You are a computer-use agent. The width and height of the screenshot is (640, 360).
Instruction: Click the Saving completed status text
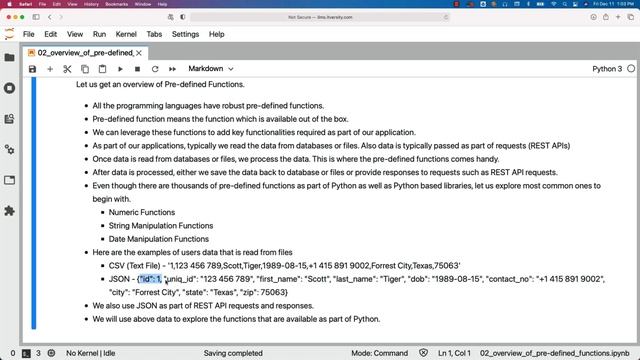pos(233,353)
